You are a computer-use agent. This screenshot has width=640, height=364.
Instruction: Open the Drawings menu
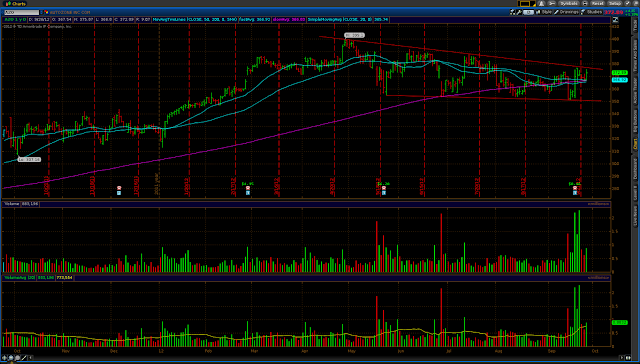566,12
